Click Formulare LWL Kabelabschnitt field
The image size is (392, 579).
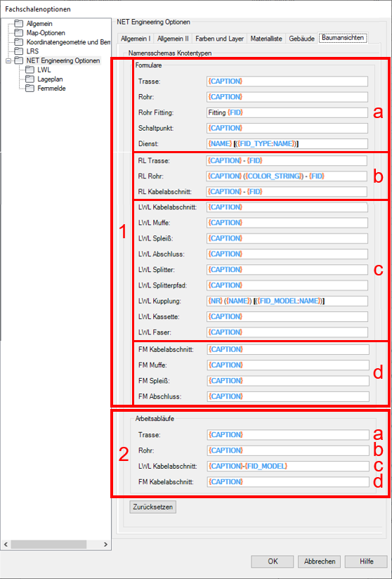[x=287, y=207]
